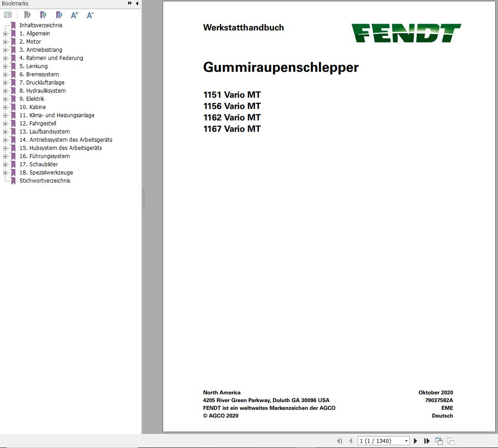This screenshot has width=498, height=448.
Task: Select 15. Hubsystem des Arbeitsgeräts bookmark
Action: pos(61,148)
